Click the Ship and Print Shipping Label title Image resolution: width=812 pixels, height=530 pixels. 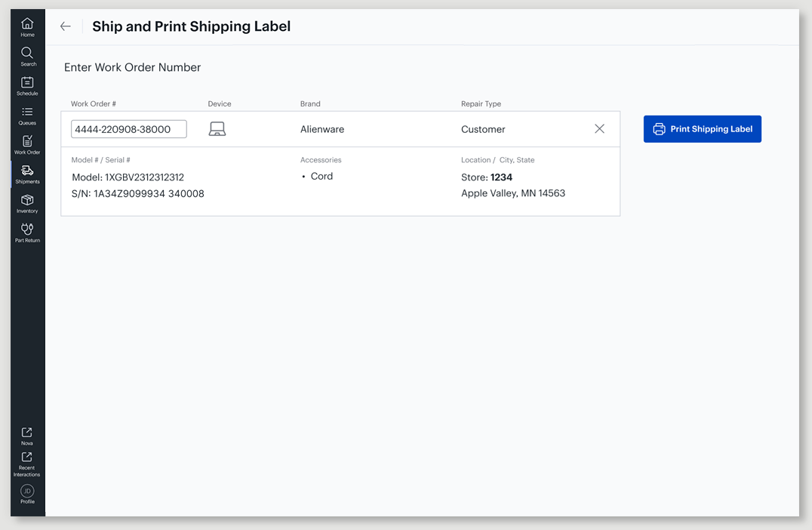click(191, 26)
